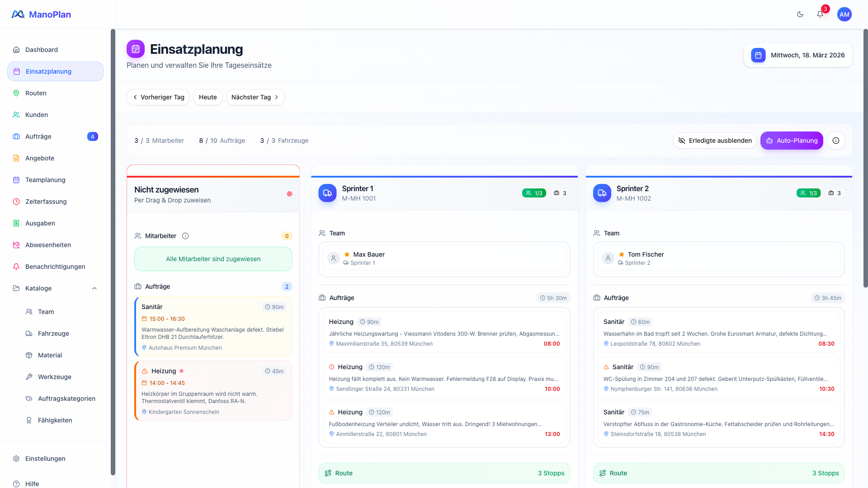The width and height of the screenshot is (868, 488).
Task: Toggle dark mode moon icon
Action: pyautogui.click(x=800, y=14)
